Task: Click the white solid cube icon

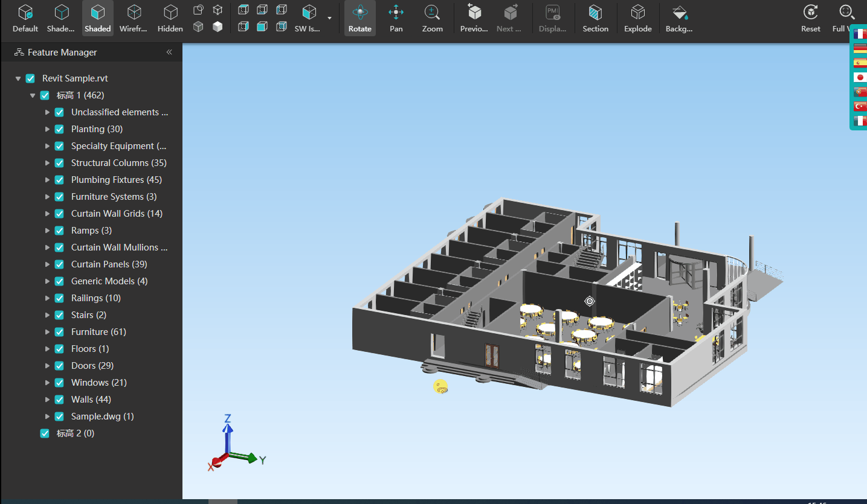Action: pyautogui.click(x=218, y=27)
